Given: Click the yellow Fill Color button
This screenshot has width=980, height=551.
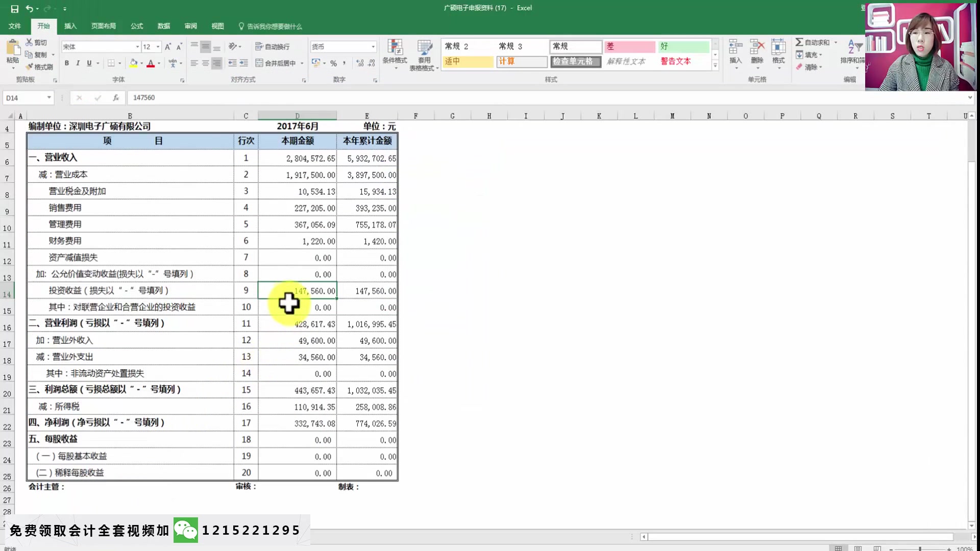Looking at the screenshot, I should [x=133, y=63].
